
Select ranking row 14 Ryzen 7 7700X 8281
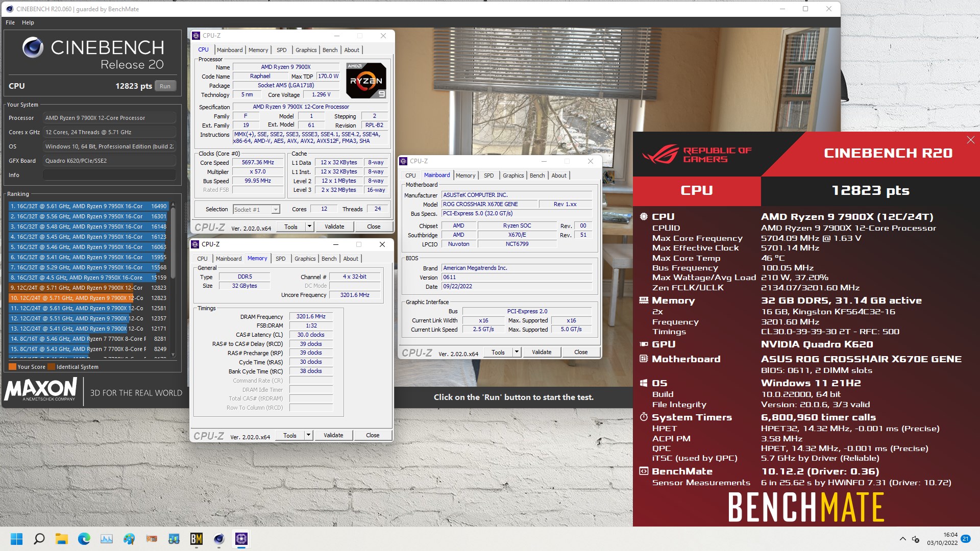click(x=88, y=339)
